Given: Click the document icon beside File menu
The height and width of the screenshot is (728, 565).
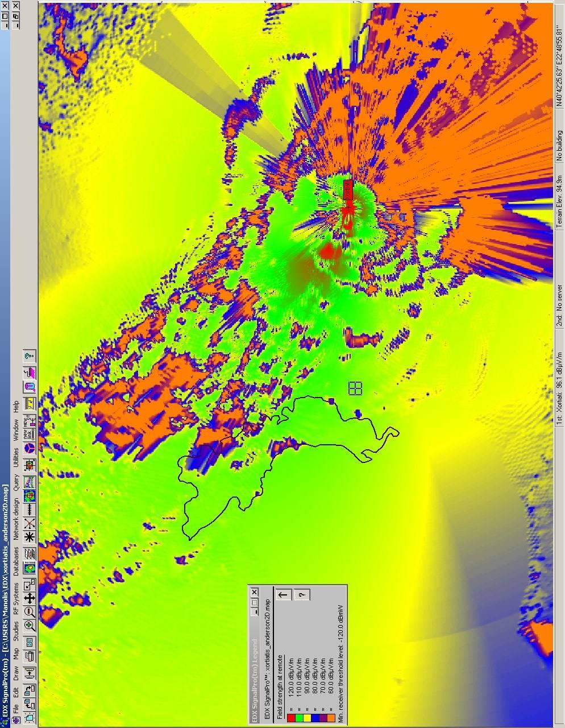Looking at the screenshot, I should tap(16, 720).
